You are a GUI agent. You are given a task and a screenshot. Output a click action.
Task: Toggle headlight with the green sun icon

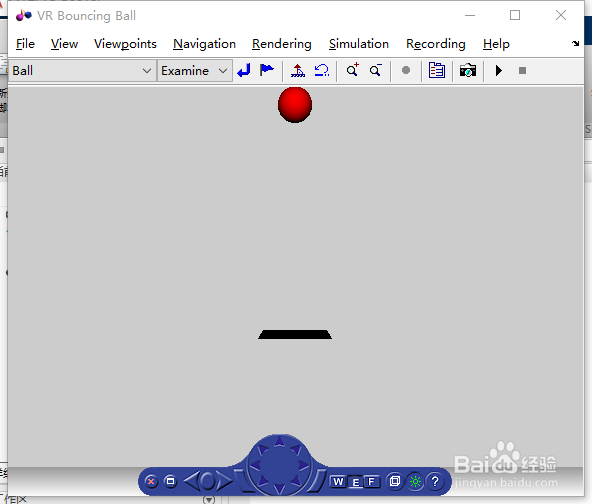click(x=415, y=482)
